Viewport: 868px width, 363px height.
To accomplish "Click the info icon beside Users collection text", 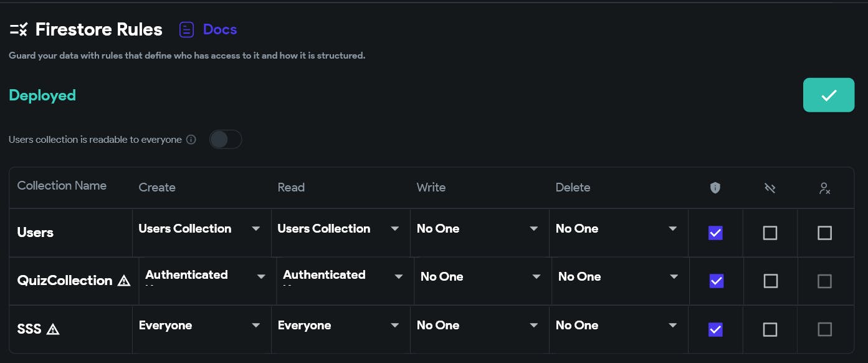I will tap(191, 140).
